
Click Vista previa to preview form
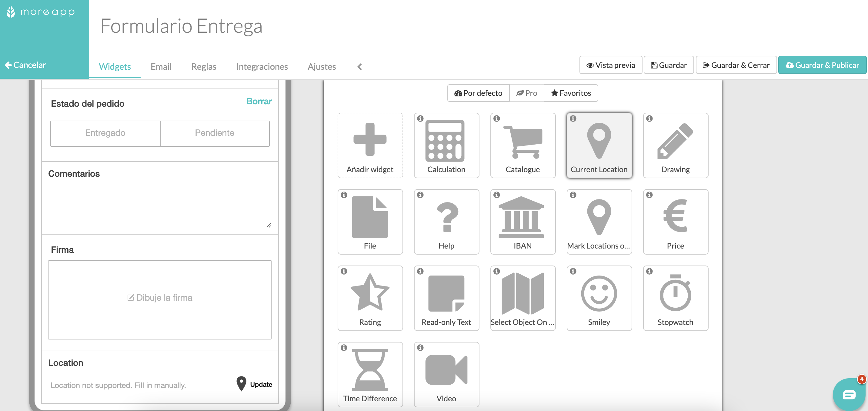(610, 65)
